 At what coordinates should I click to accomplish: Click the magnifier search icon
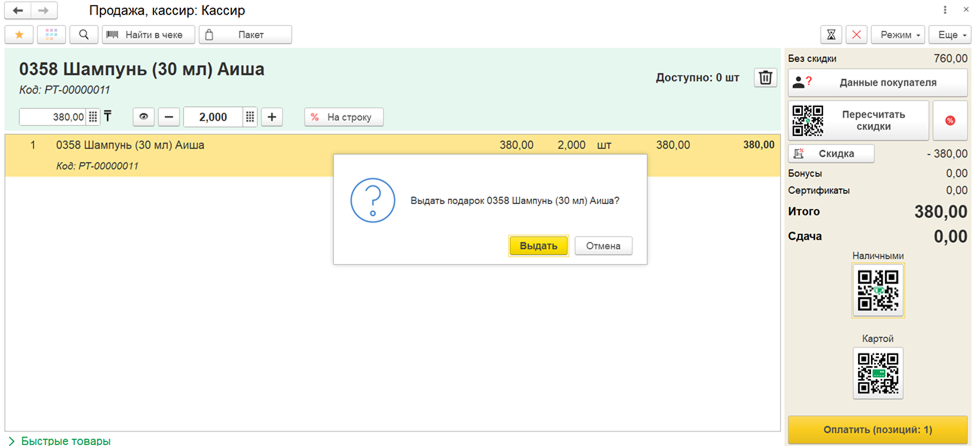[x=84, y=35]
